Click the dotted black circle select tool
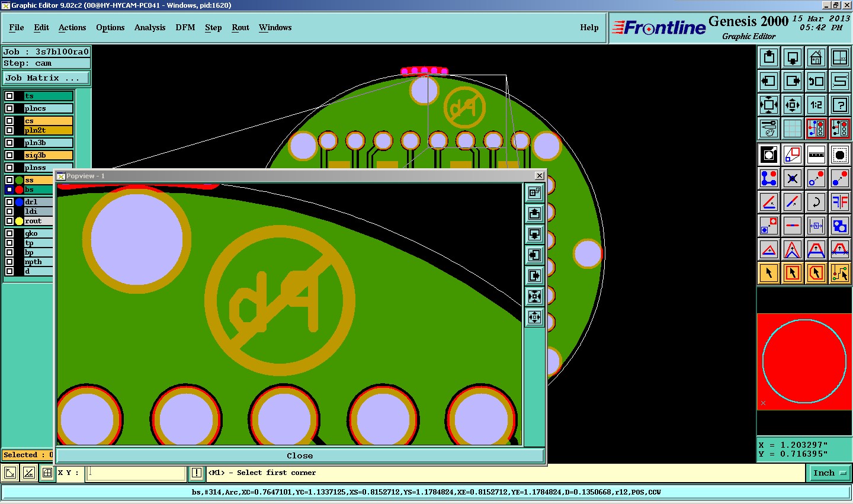Image resolution: width=853 pixels, height=504 pixels. tap(840, 155)
